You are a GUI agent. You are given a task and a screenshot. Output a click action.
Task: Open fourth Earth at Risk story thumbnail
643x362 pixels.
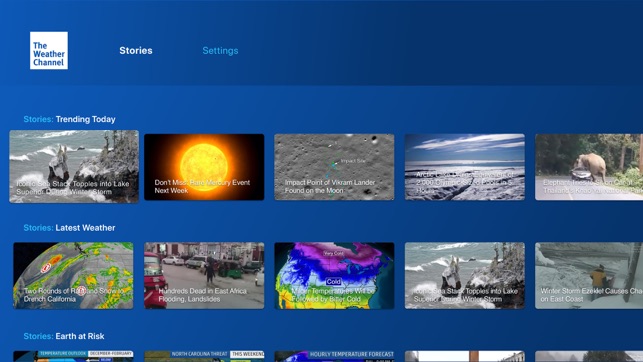pos(465,356)
